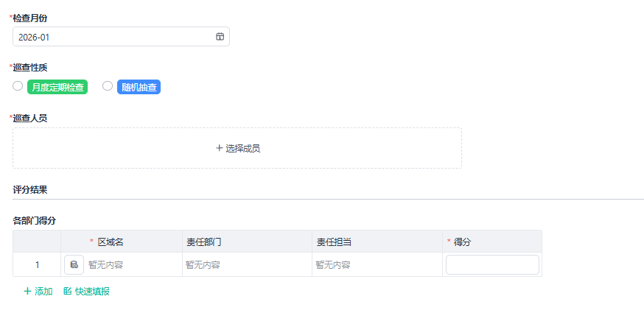Viewport: 644px width, 313px height.
Task: Select row number 1 cell
Action: coord(37,265)
